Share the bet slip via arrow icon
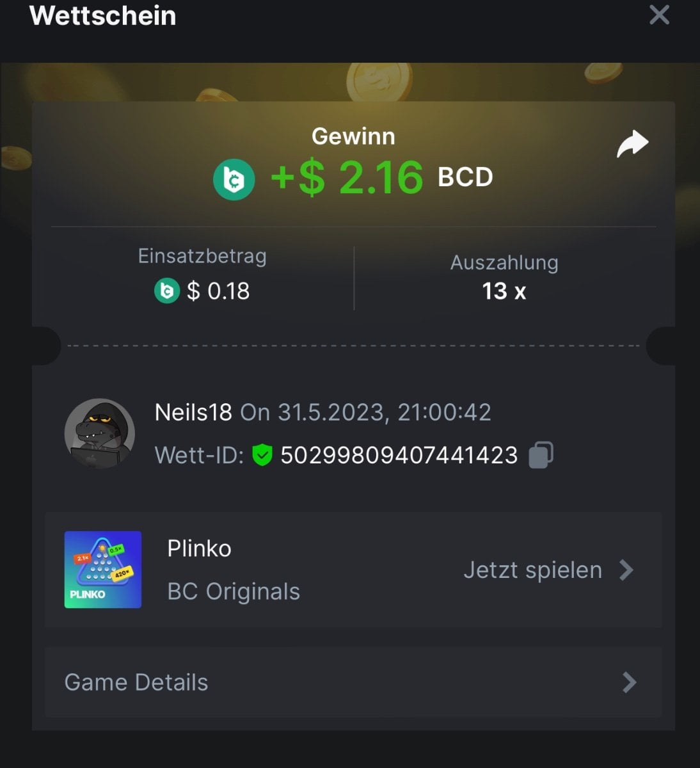 [x=632, y=144]
